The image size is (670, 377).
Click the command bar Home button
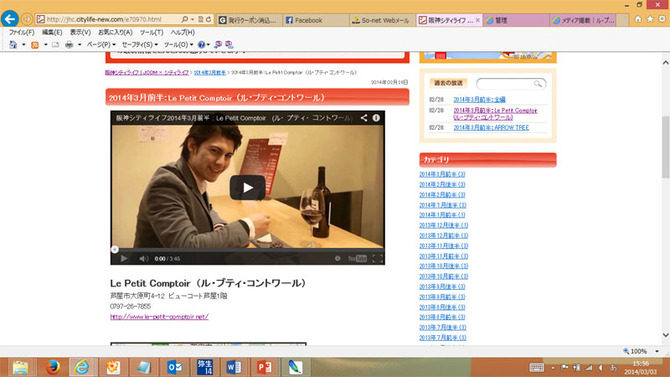13,44
